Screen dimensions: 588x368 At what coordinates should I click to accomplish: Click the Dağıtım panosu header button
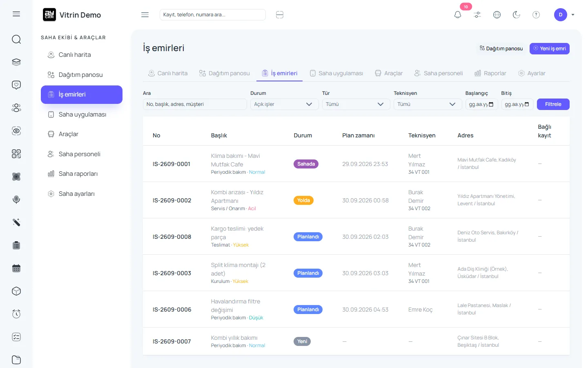click(501, 49)
